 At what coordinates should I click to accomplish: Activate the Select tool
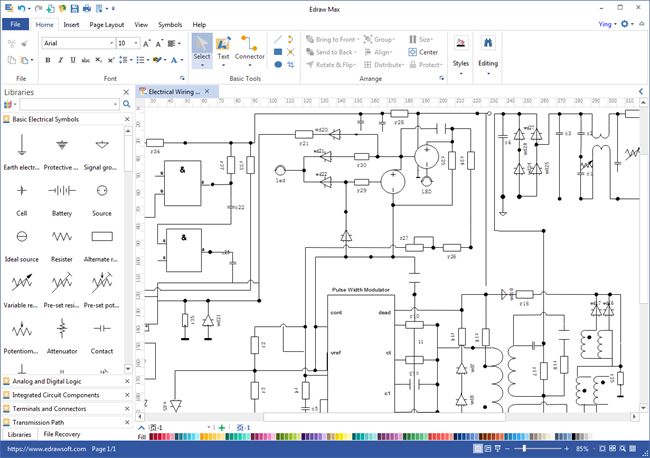tap(202, 51)
